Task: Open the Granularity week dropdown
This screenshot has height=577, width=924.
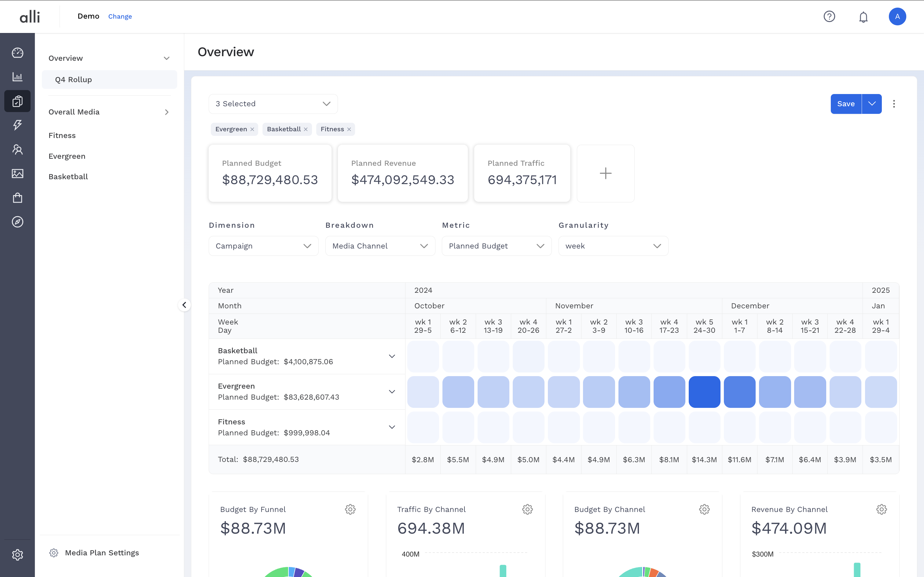Action: (x=613, y=246)
